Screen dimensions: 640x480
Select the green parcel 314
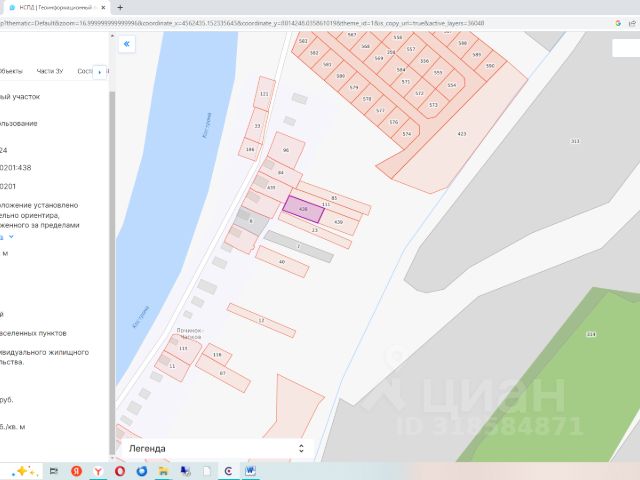(591, 334)
